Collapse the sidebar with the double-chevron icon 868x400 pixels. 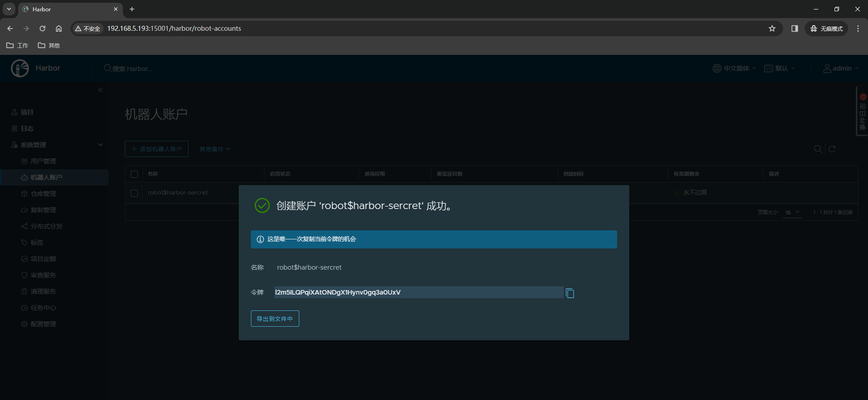[x=100, y=90]
